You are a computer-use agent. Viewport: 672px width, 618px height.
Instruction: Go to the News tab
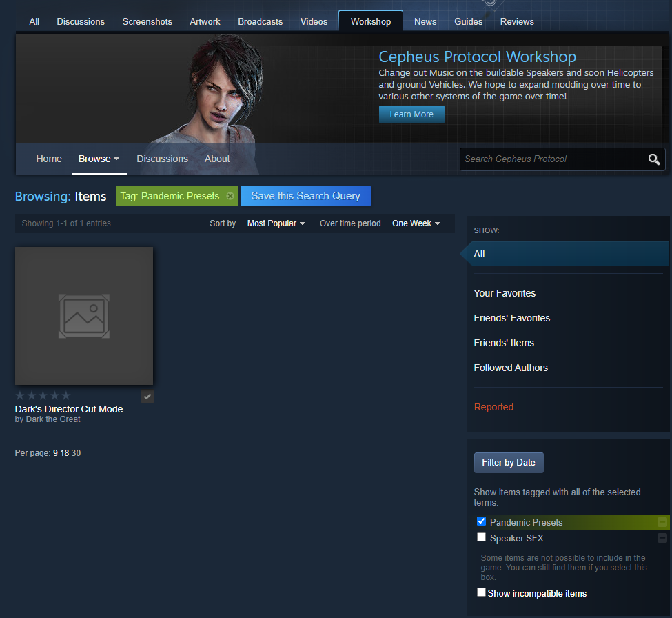tap(425, 21)
